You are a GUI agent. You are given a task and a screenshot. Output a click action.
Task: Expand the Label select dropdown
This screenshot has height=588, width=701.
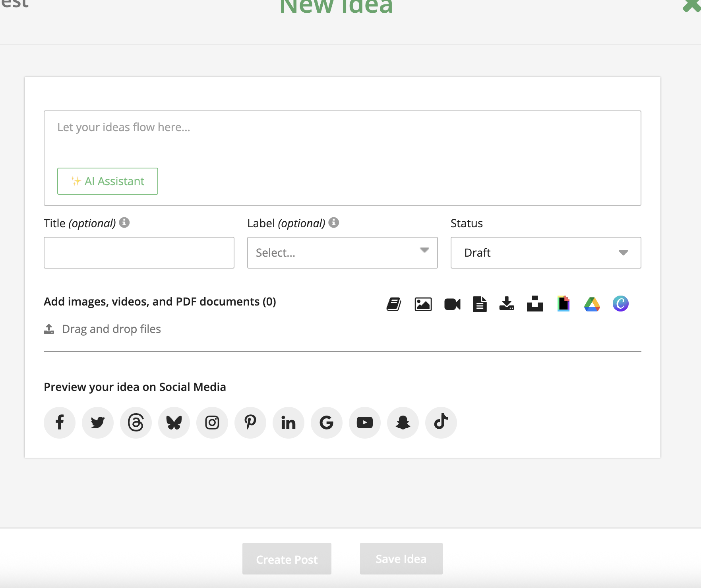(x=342, y=253)
